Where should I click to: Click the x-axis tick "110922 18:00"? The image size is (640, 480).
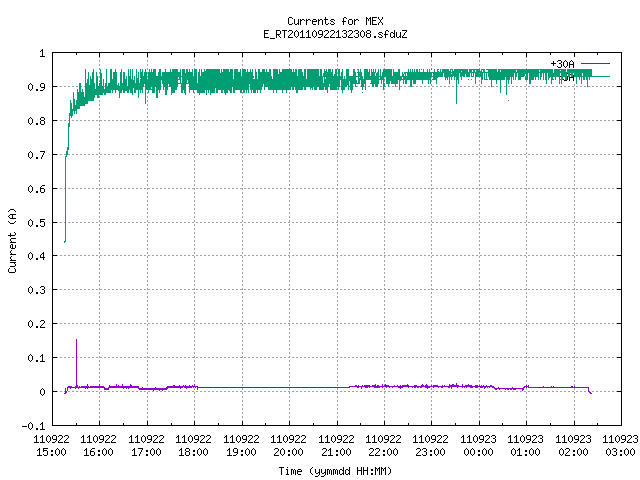pos(193,445)
